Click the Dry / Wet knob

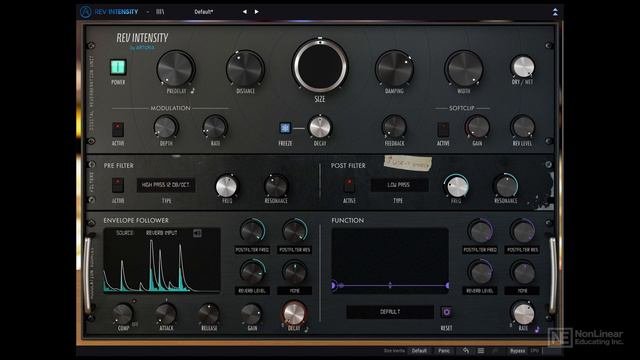522,67
